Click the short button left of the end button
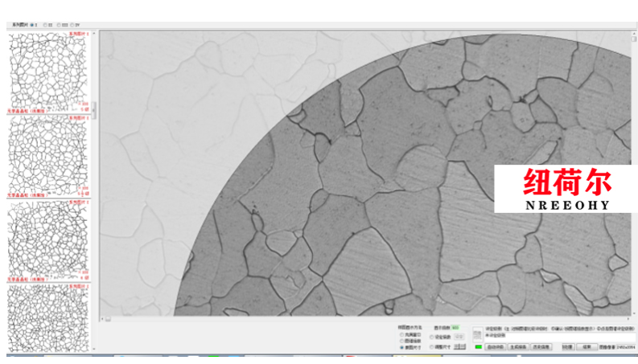The image size is (638, 364). tap(568, 347)
